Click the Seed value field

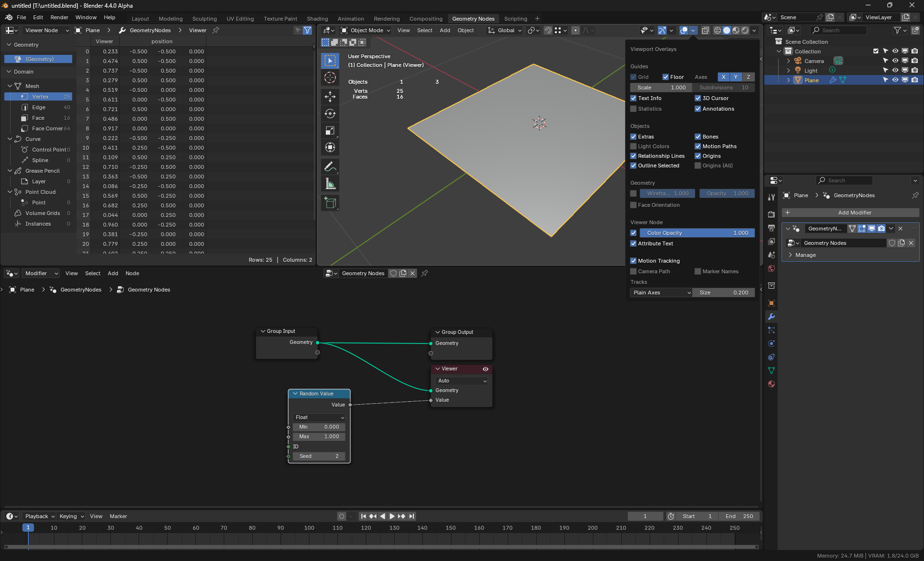point(319,456)
